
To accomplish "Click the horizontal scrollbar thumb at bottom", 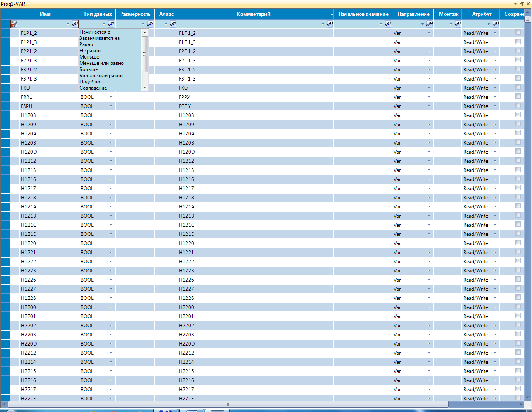I will (228, 405).
